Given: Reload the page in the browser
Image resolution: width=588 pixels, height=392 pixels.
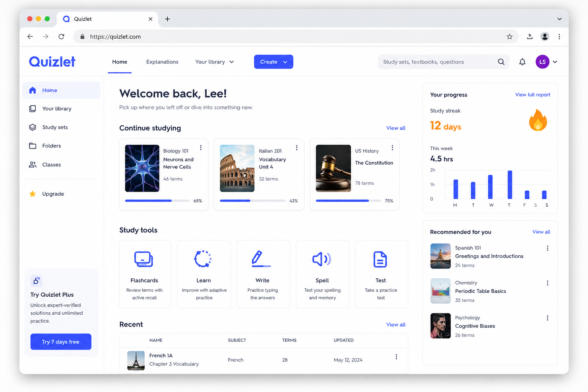Looking at the screenshot, I should click(61, 37).
